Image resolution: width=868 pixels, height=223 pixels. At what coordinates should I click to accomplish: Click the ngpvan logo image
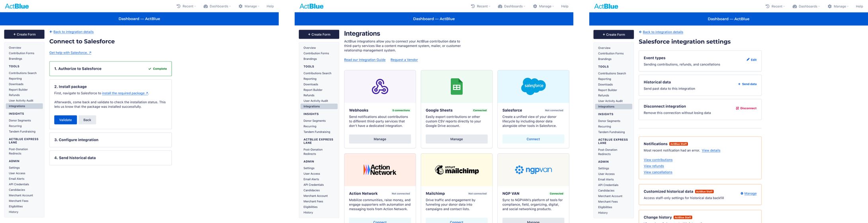pyautogui.click(x=534, y=170)
